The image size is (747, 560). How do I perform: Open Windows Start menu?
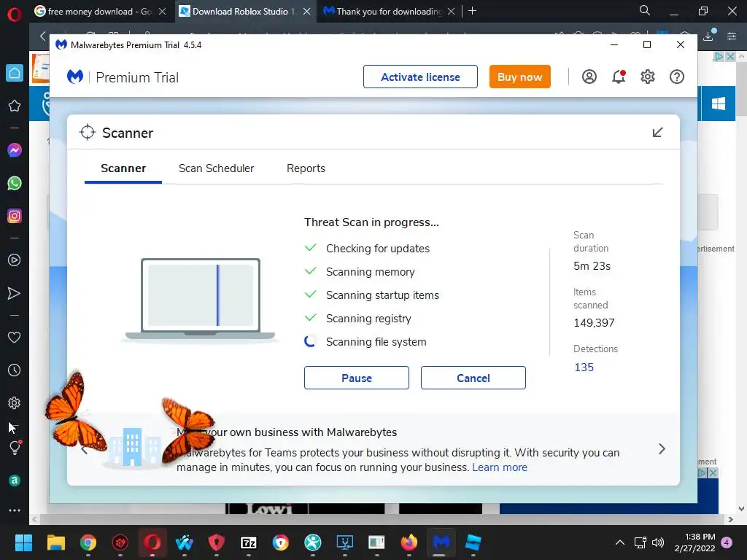click(23, 542)
